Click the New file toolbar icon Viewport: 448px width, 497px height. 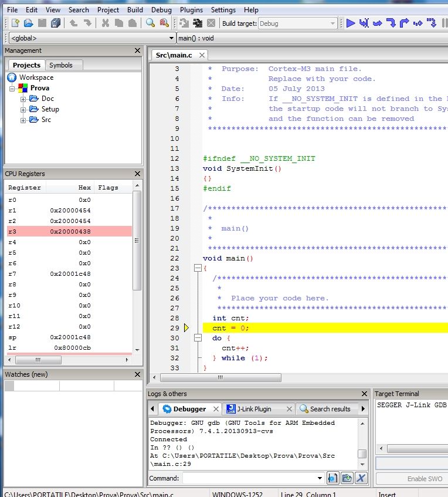pyautogui.click(x=15, y=23)
